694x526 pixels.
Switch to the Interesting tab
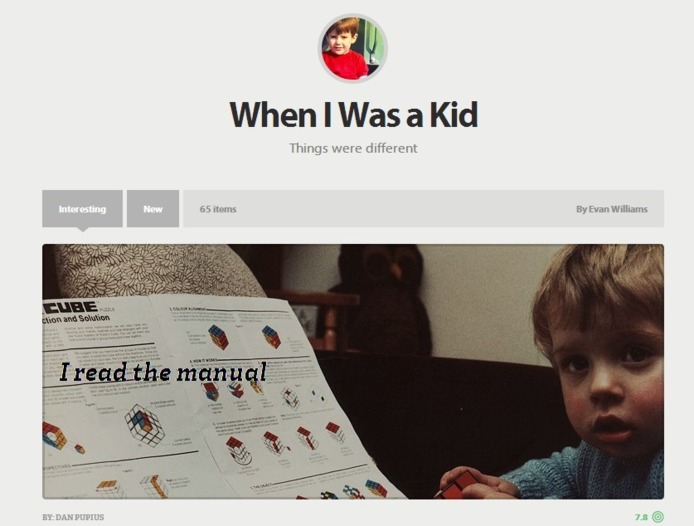click(x=82, y=209)
